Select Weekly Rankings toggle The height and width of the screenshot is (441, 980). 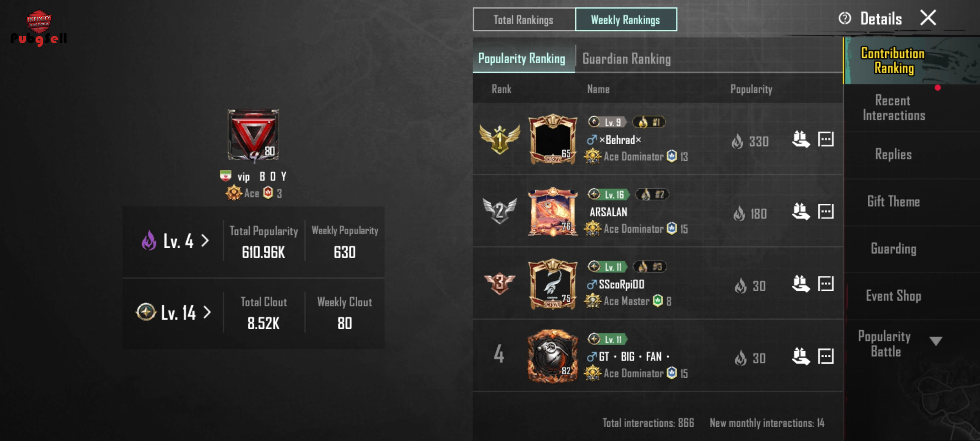(x=626, y=20)
